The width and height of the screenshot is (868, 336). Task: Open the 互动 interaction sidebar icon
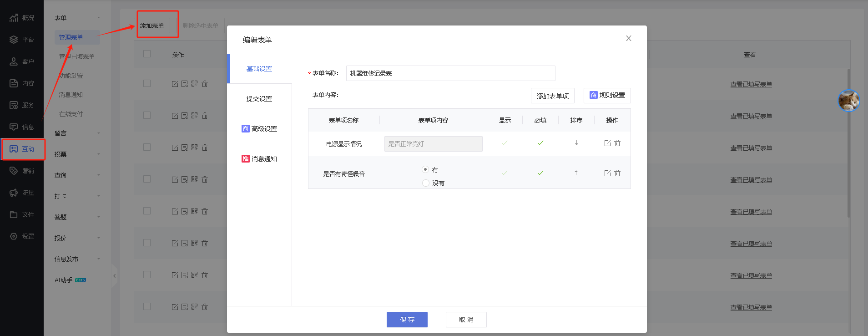click(14, 149)
